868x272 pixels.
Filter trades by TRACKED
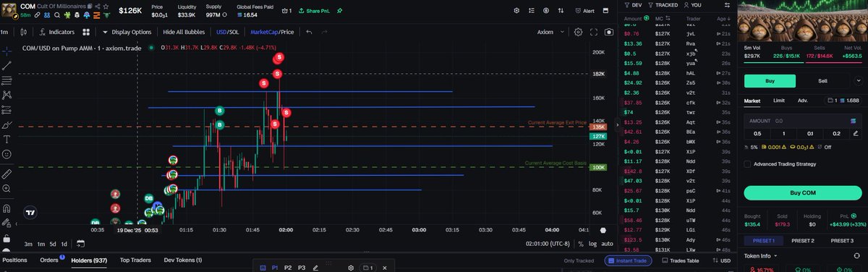click(662, 5)
